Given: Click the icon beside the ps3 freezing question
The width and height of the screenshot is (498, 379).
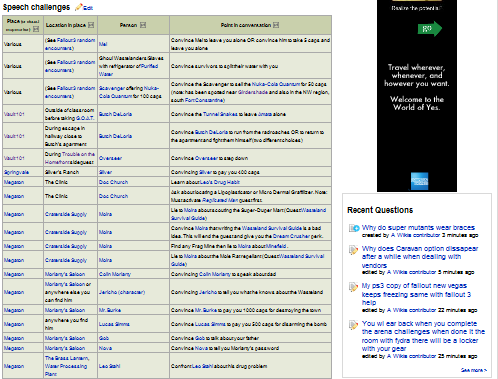Looking at the screenshot, I should (x=353, y=287).
